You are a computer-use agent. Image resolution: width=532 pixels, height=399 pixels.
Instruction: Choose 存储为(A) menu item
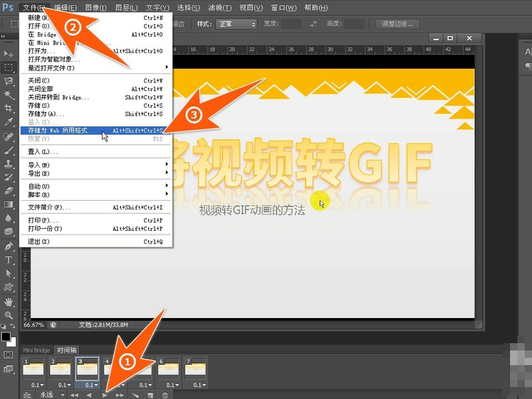96,114
